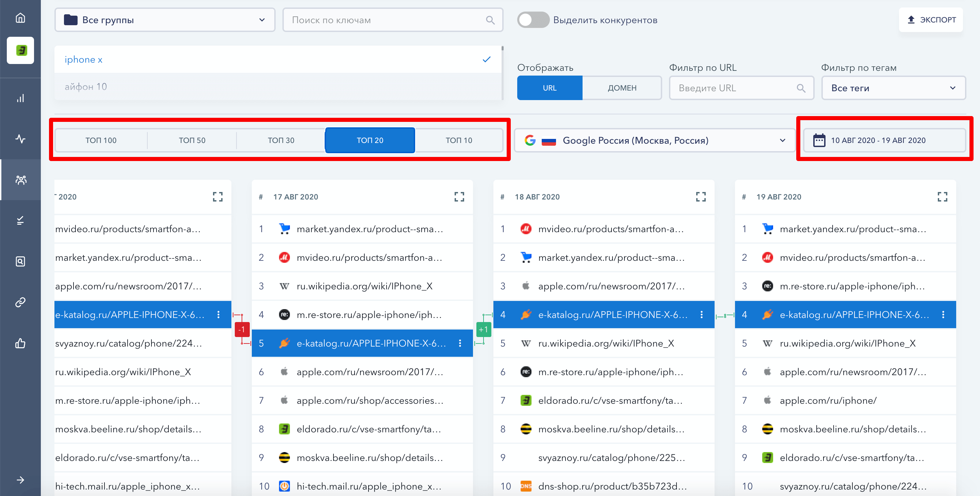980x496 pixels.
Task: Select the iphone x keyword
Action: pyautogui.click(x=278, y=59)
